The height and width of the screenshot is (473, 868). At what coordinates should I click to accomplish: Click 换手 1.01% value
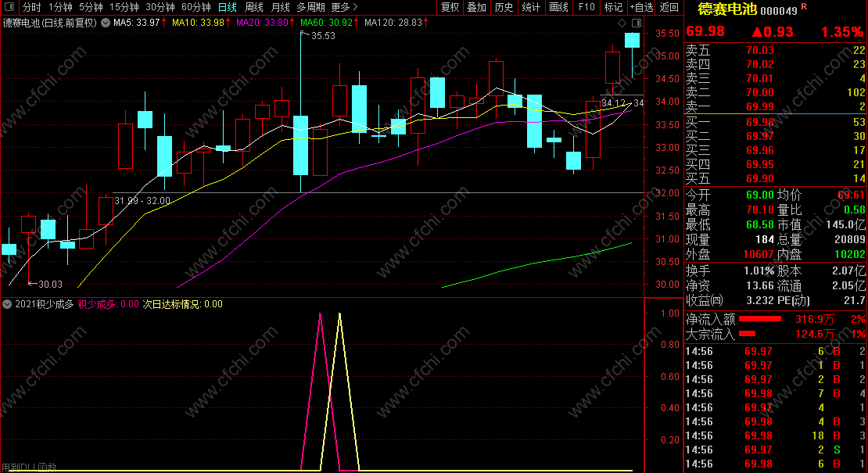759,271
